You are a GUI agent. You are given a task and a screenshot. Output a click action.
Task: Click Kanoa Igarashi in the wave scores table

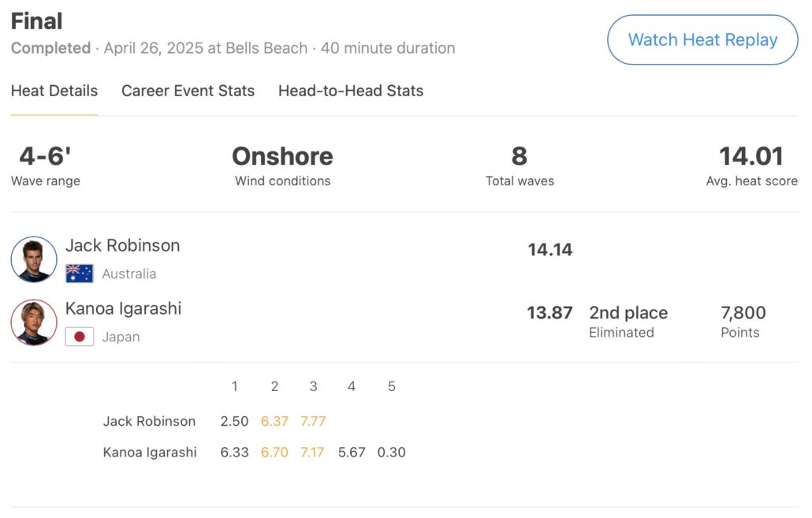point(150,453)
